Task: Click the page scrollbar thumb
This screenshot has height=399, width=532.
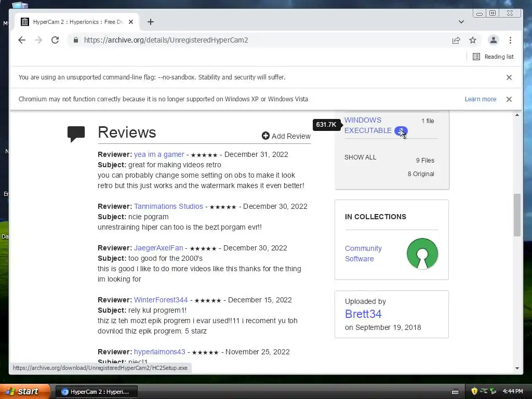Action: click(517, 215)
